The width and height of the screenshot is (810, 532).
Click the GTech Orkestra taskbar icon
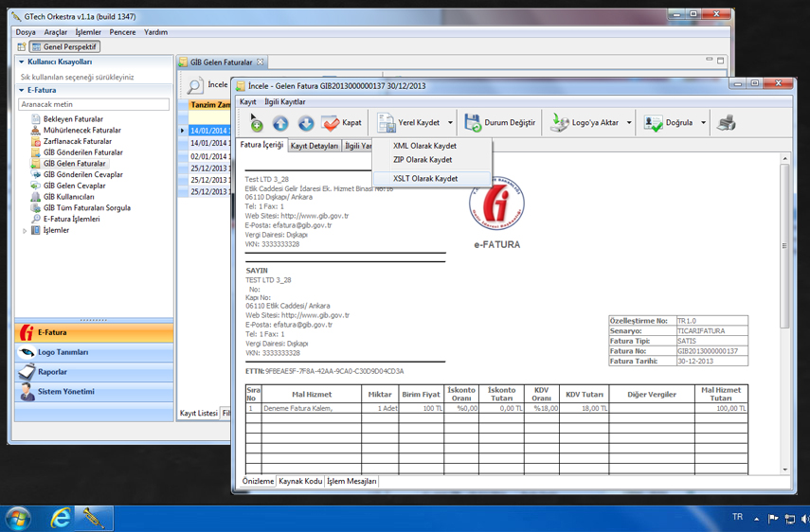coord(94,519)
